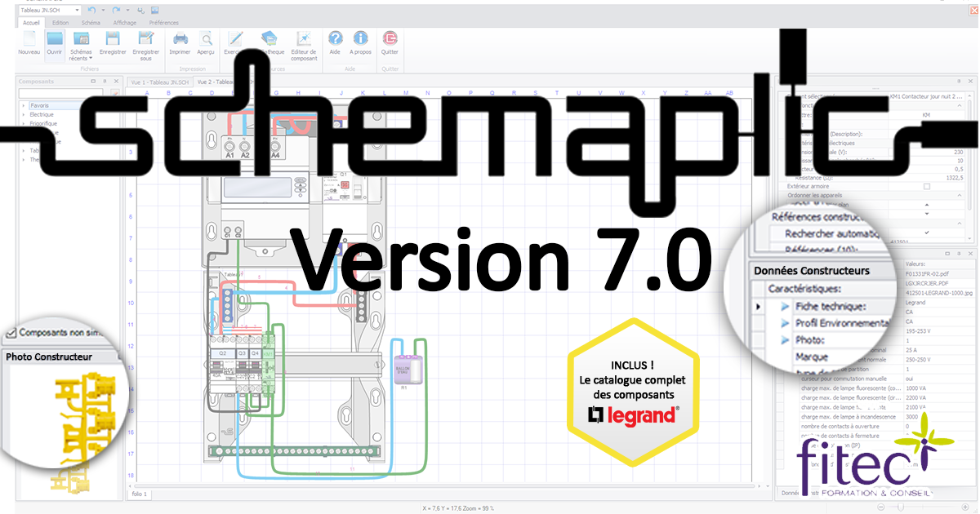Pin the Composants panel
The height and width of the screenshot is (514, 980).
point(105,82)
